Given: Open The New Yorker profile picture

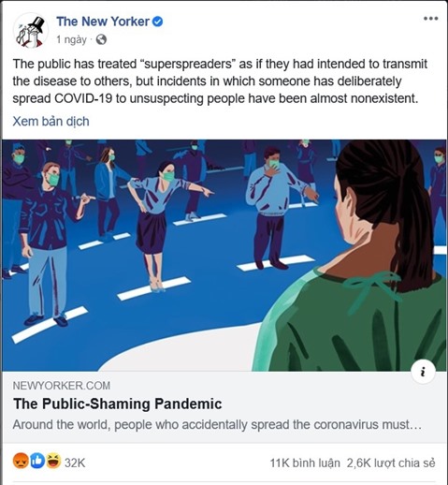Looking at the screenshot, I should click(x=30, y=30).
